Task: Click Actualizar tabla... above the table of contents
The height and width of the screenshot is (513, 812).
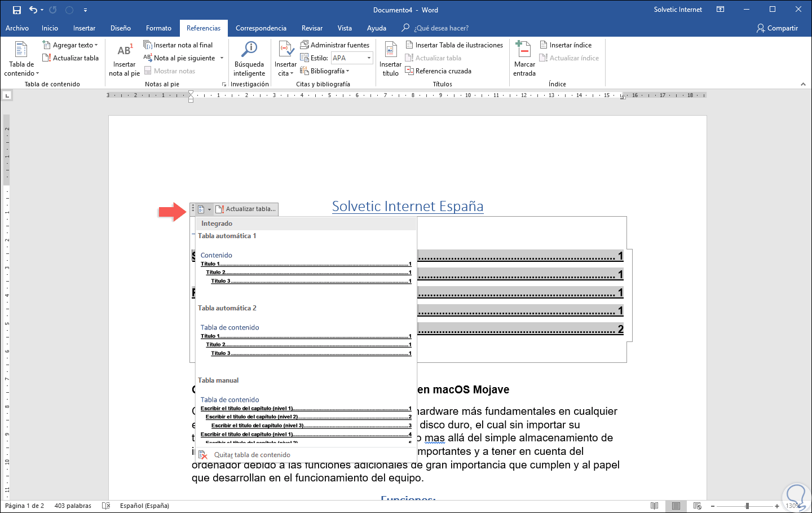Action: tap(246, 209)
